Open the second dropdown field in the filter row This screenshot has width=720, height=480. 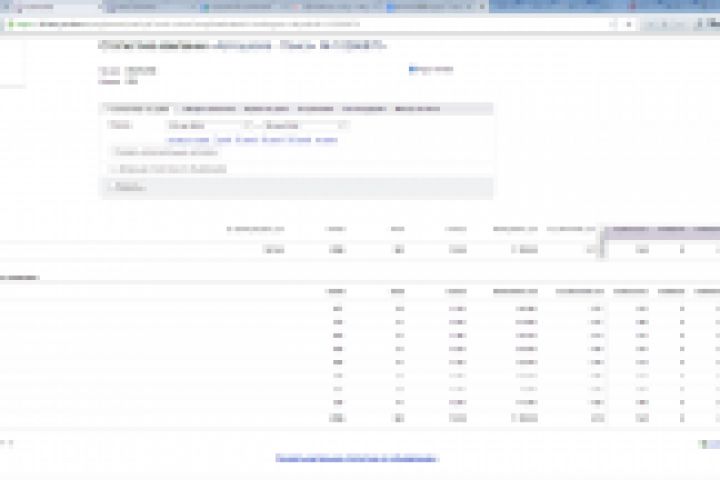pyautogui.click(x=306, y=125)
